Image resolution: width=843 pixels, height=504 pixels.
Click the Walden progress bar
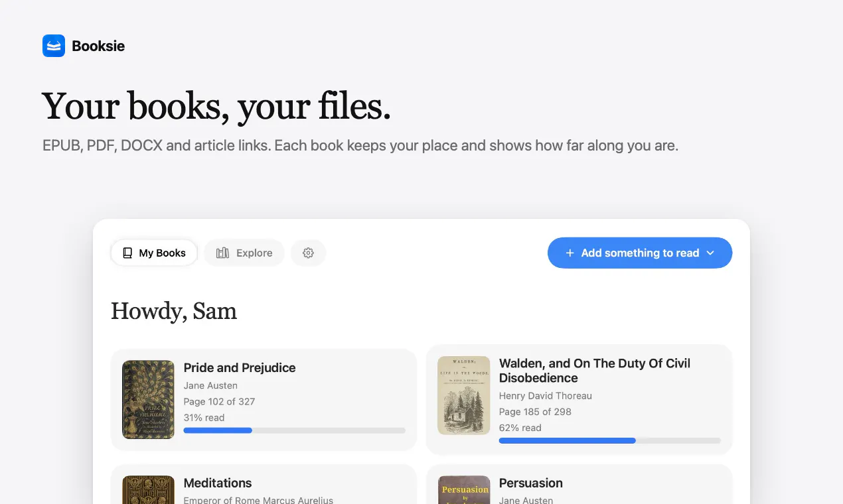click(x=609, y=440)
